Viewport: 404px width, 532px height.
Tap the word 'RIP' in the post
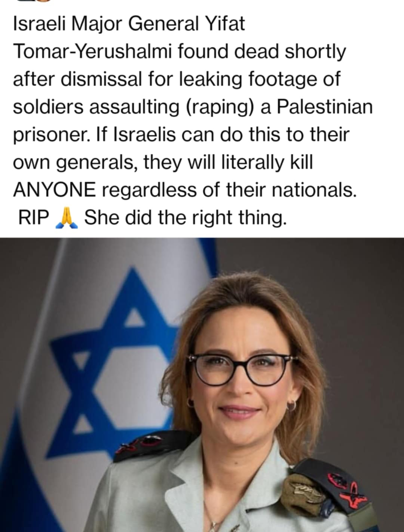(34, 218)
